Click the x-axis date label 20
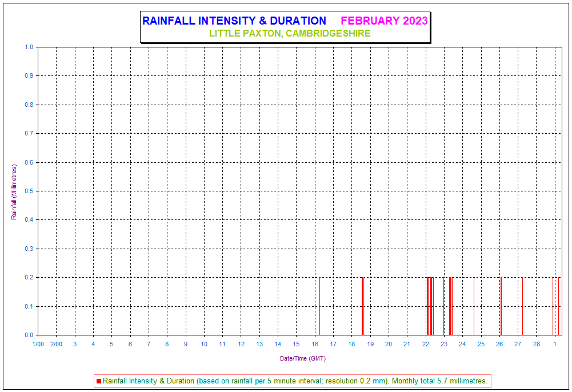This screenshot has height=392, width=572. point(389,344)
